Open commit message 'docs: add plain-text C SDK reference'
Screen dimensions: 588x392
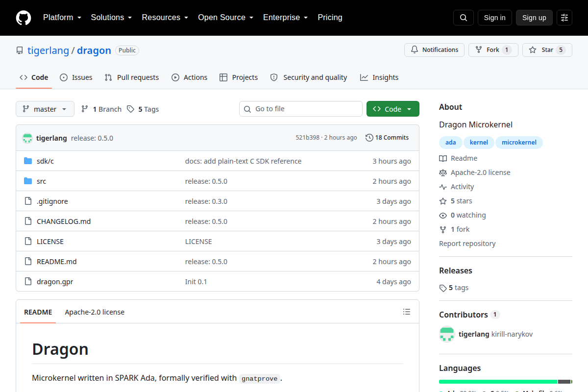click(243, 161)
